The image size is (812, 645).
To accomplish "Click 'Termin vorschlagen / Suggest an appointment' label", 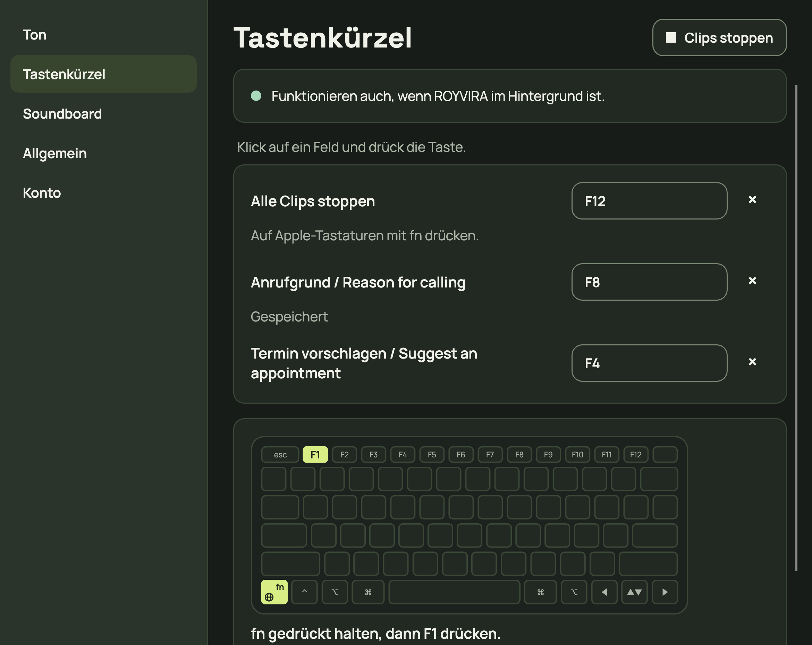I will point(364,363).
